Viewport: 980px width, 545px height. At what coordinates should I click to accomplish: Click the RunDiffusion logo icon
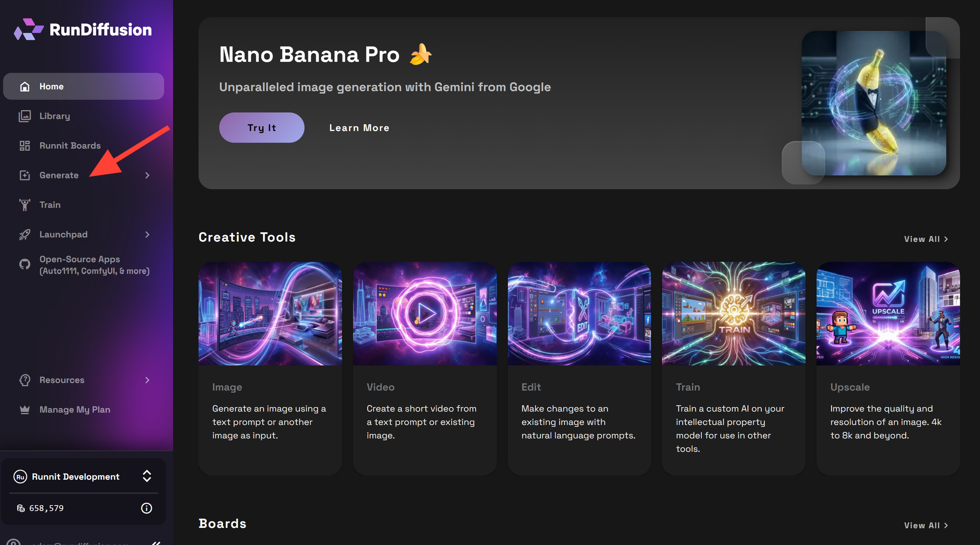[28, 29]
